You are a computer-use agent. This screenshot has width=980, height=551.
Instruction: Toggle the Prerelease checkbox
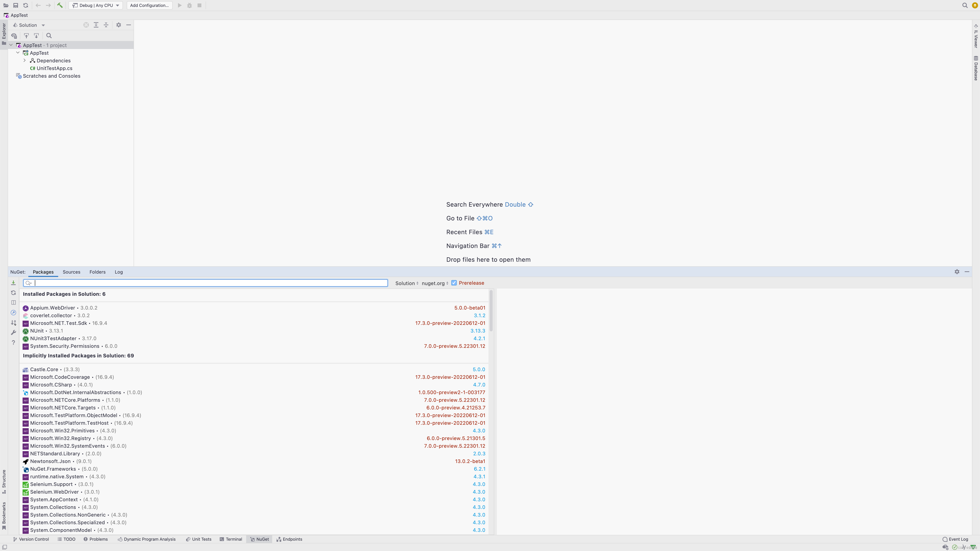click(x=454, y=283)
